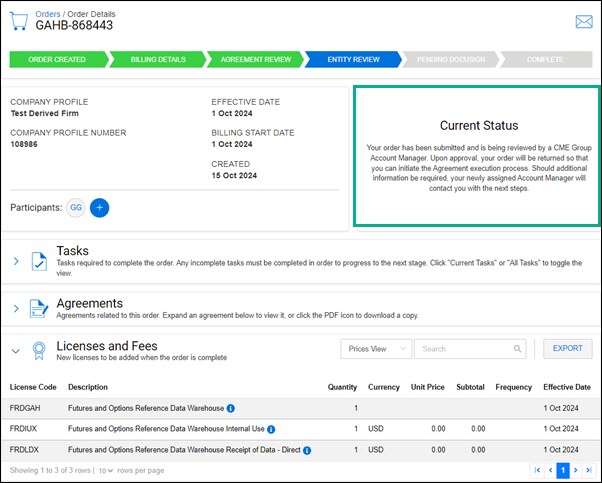Expand the Agreements section

click(16, 307)
